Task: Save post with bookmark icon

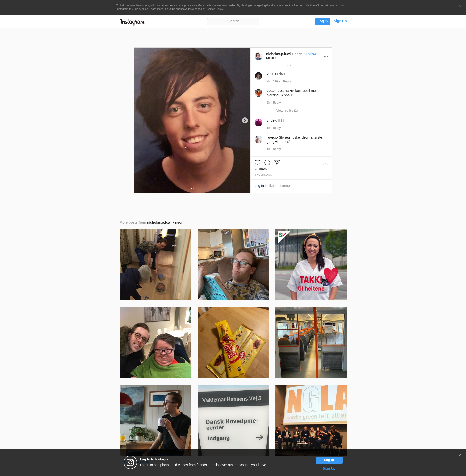Action: point(325,163)
